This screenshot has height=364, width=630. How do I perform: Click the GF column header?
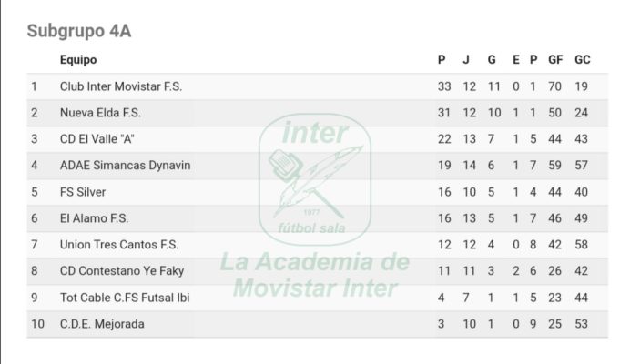(x=555, y=60)
